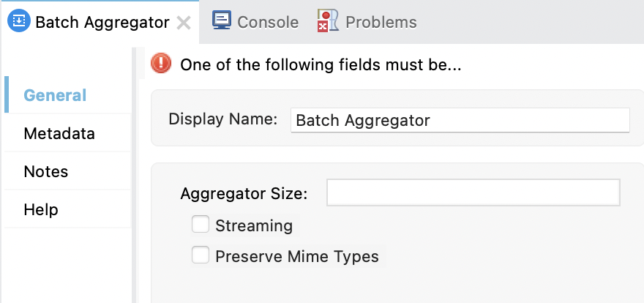Select the Batch Aggregator tab title
This screenshot has width=644, height=303.
[x=102, y=22]
